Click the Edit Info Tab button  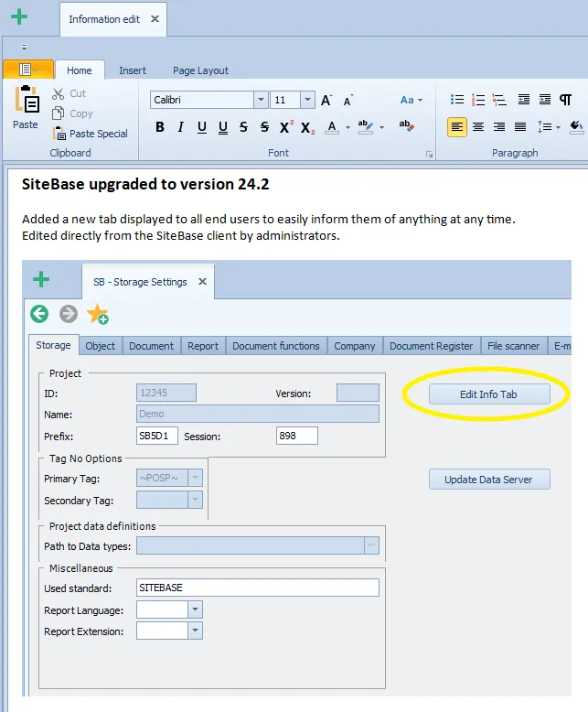489,394
